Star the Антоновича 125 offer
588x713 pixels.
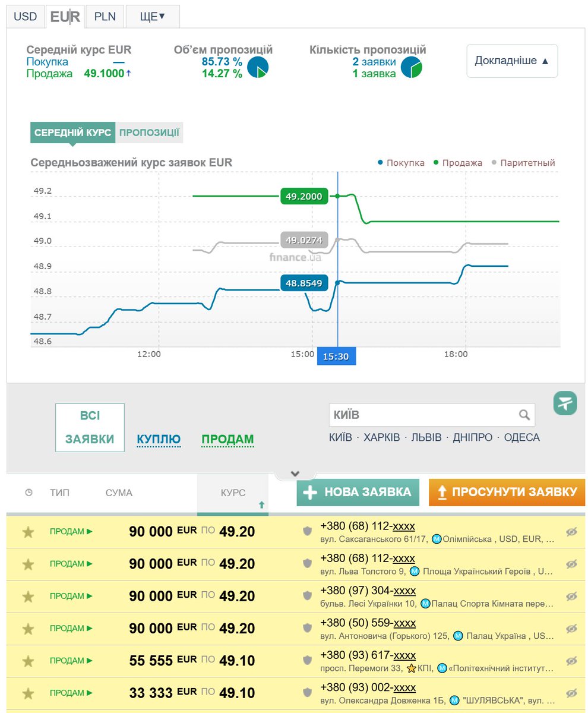[x=28, y=629]
